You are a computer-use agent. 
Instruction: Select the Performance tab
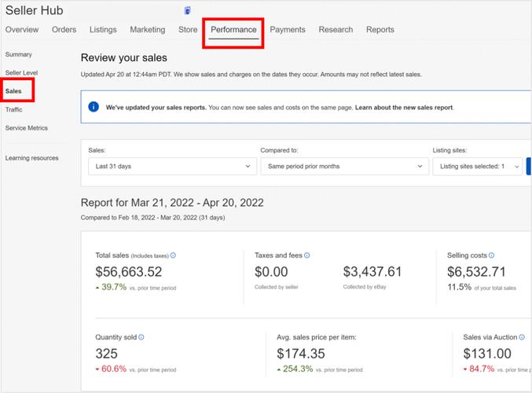(233, 30)
